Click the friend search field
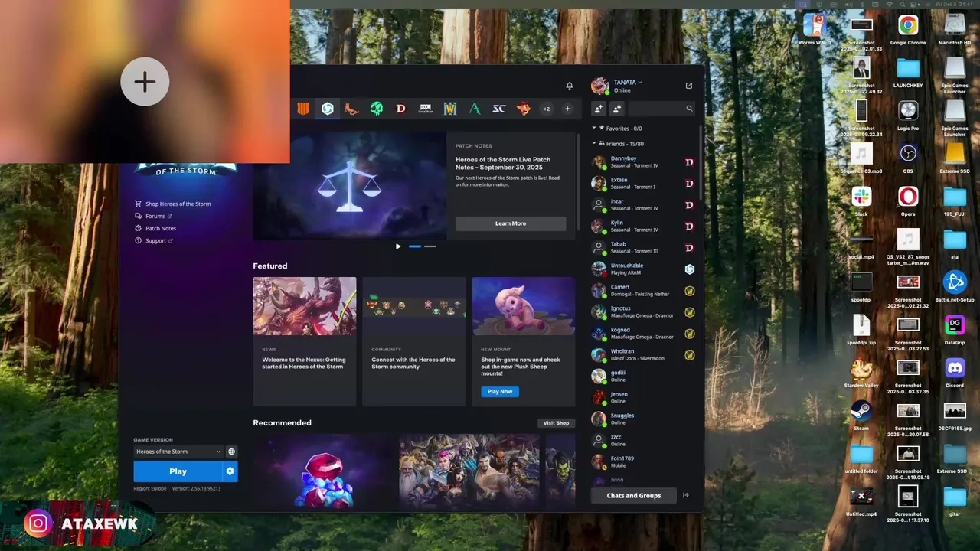 click(661, 109)
